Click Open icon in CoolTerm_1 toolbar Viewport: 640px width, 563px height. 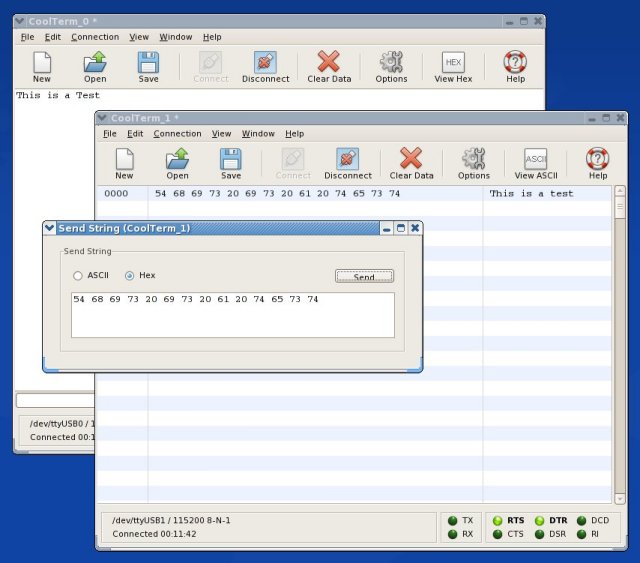click(x=177, y=159)
